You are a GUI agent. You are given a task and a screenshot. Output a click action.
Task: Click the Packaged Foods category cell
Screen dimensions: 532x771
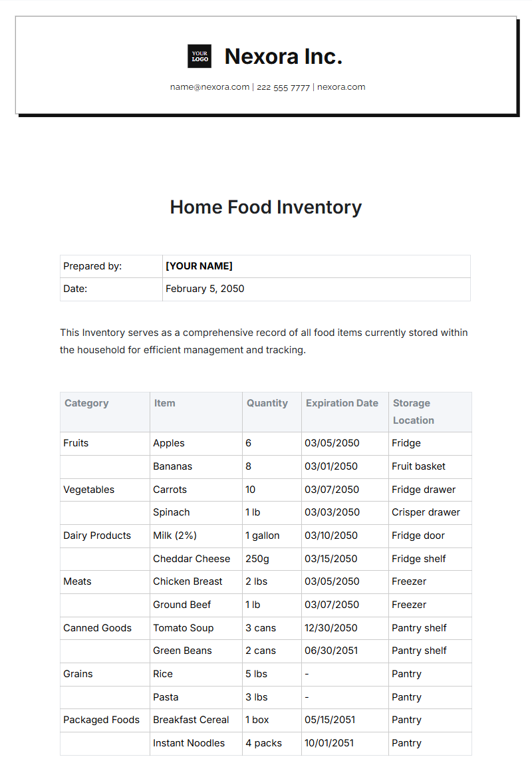coord(101,720)
